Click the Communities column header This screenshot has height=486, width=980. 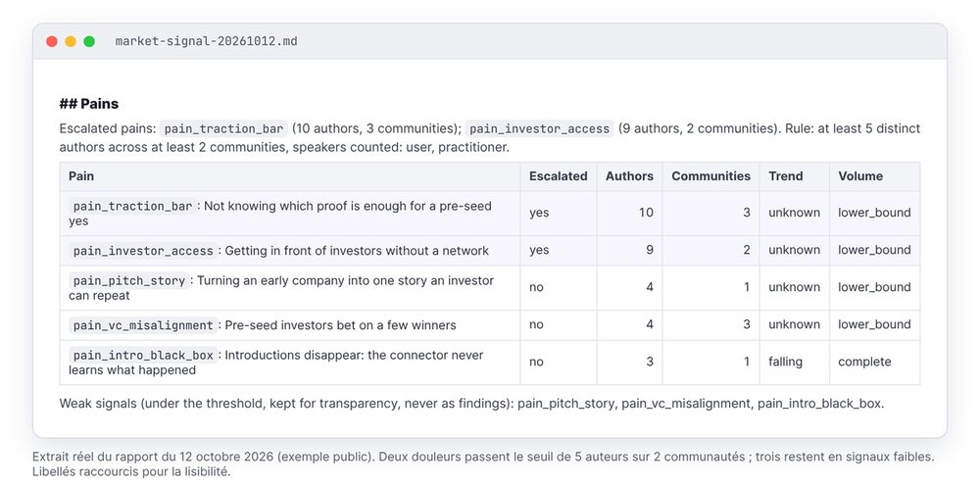point(710,176)
